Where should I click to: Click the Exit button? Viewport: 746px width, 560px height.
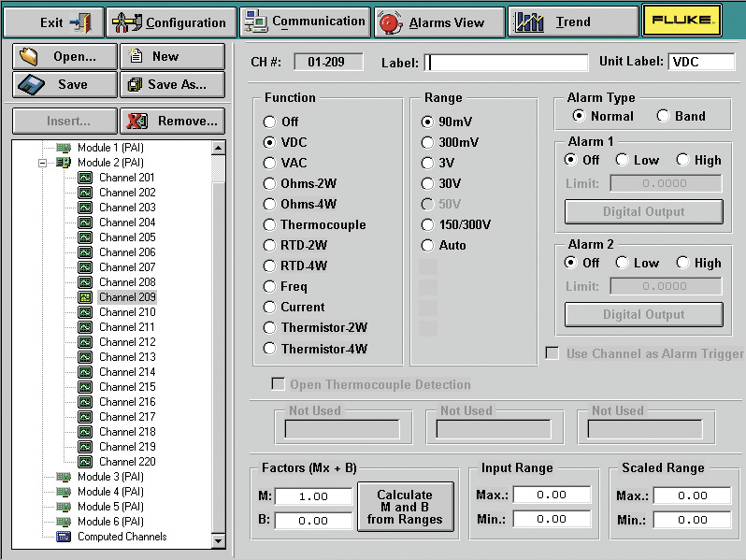(53, 22)
